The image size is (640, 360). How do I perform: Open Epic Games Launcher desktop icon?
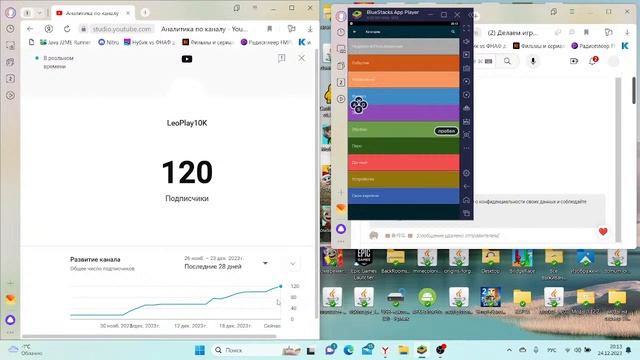click(x=364, y=263)
